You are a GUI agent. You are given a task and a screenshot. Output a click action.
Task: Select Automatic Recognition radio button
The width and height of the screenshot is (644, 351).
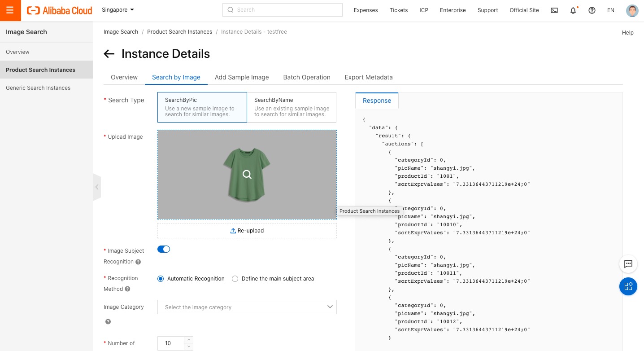tap(161, 279)
